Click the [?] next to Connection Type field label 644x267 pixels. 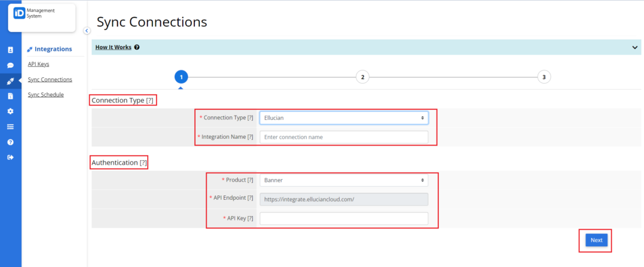click(250, 118)
